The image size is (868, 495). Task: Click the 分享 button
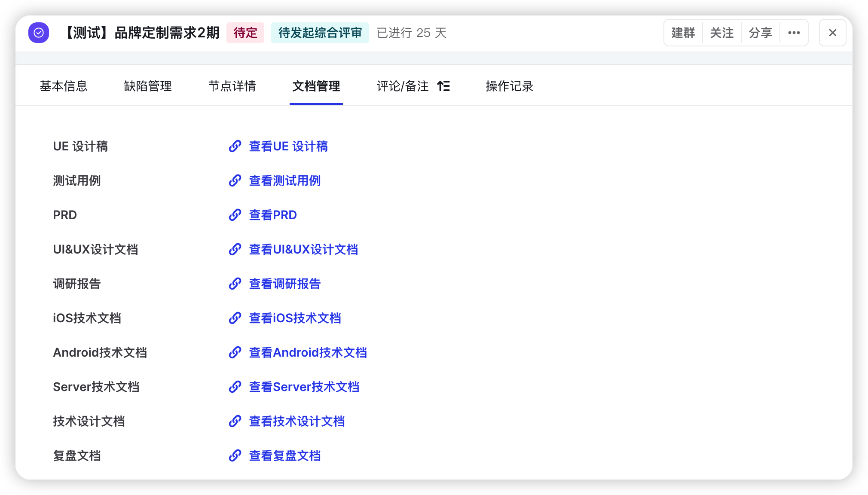click(x=760, y=33)
